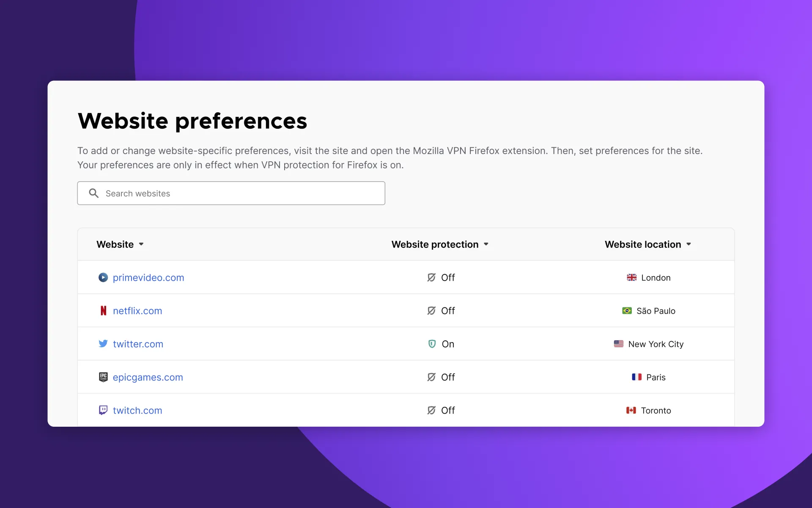
Task: Toggle protection Off status for primevideo.com
Action: pyautogui.click(x=441, y=278)
